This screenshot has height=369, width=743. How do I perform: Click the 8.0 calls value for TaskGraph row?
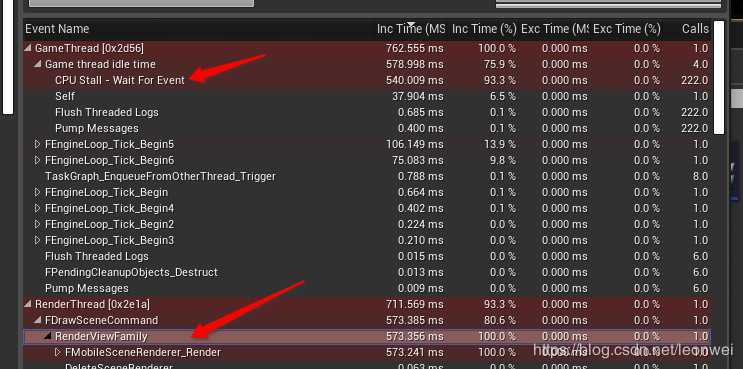click(x=700, y=176)
